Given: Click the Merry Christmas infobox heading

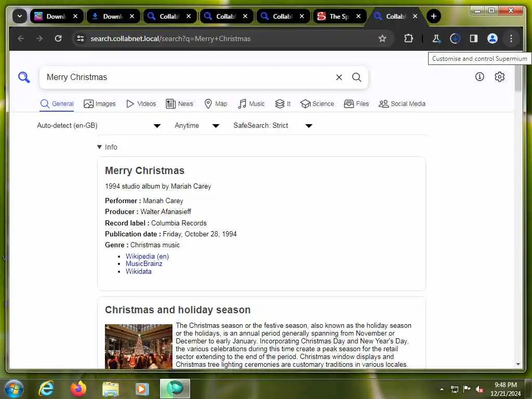Looking at the screenshot, I should tap(144, 170).
